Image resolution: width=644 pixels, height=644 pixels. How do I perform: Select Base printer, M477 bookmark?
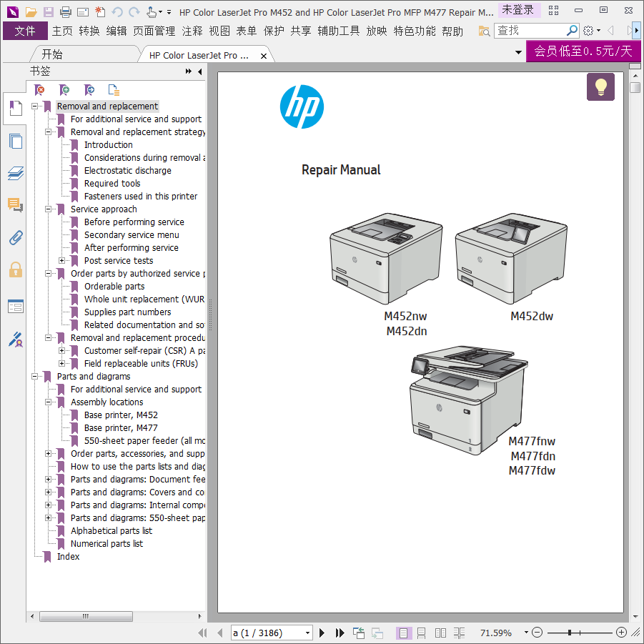(121, 427)
